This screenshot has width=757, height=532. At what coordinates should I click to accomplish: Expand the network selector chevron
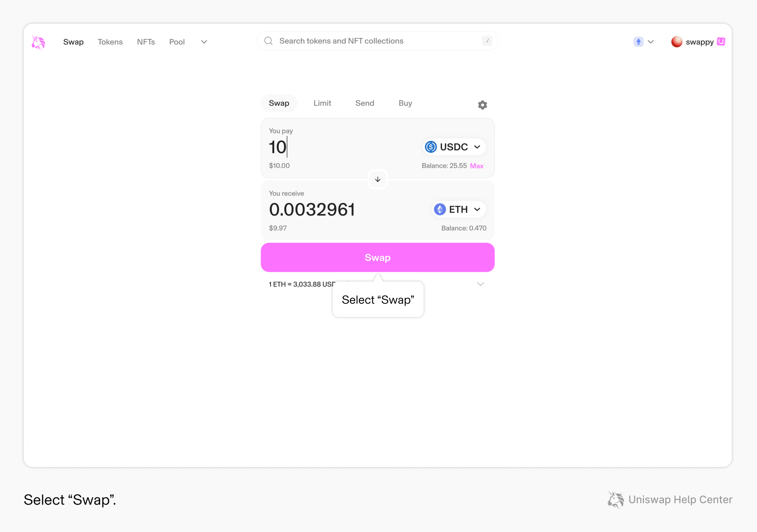click(x=651, y=42)
